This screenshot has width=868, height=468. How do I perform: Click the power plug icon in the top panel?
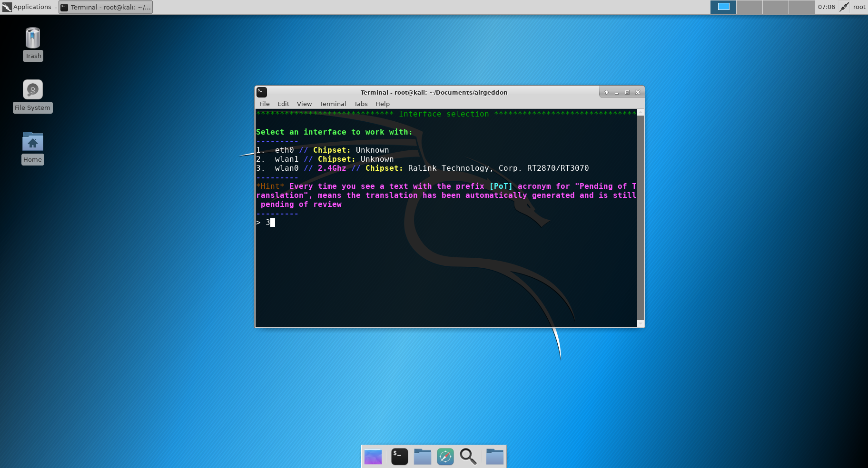pyautogui.click(x=843, y=7)
